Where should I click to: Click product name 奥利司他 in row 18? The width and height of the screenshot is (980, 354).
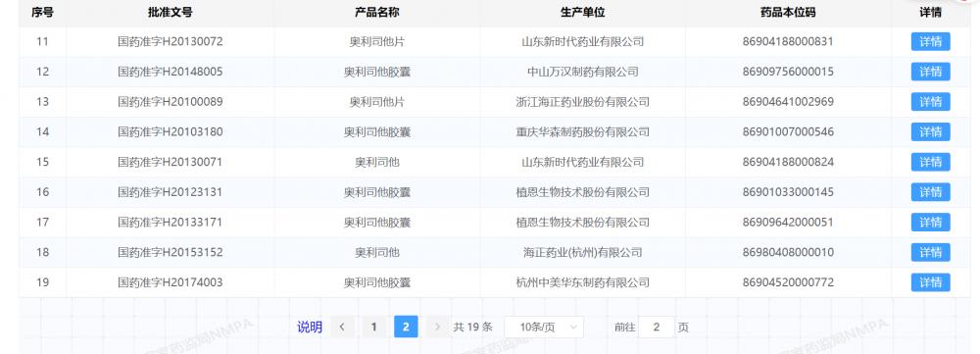pos(377,253)
